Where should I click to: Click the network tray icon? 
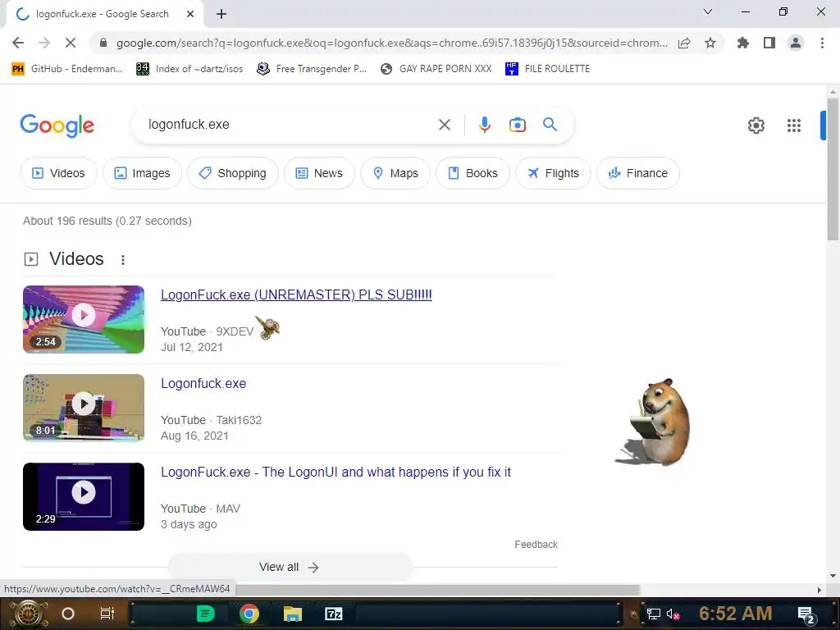tap(654, 614)
